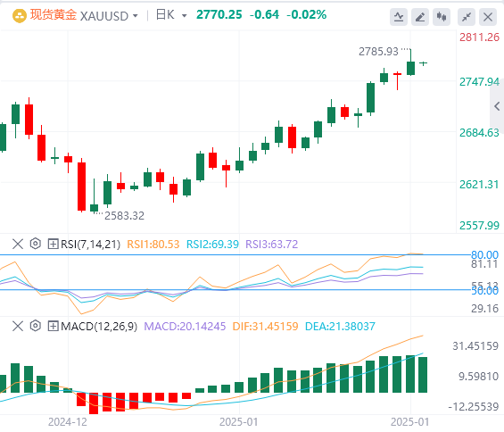This screenshot has height=432, width=504.
Task: Click the RSI1:80.53 value
Action: point(153,245)
